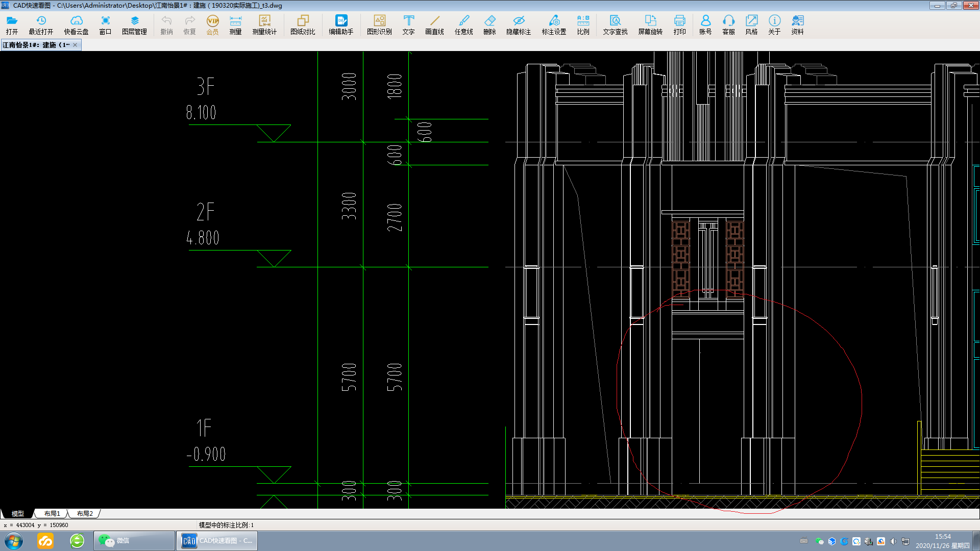Image resolution: width=980 pixels, height=551 pixels.
Task: Activate the 删除 eraser tool
Action: pos(489,25)
